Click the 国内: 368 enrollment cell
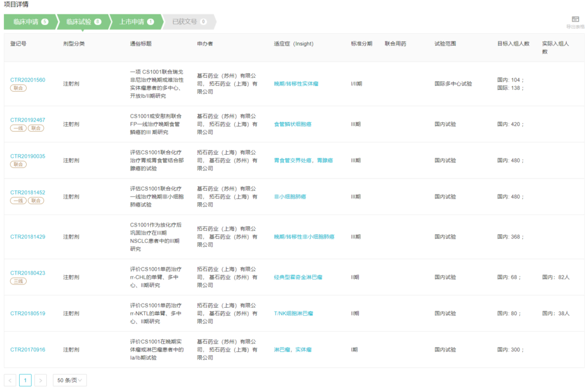Image resolution: width=588 pixels, height=389 pixels. pos(510,236)
